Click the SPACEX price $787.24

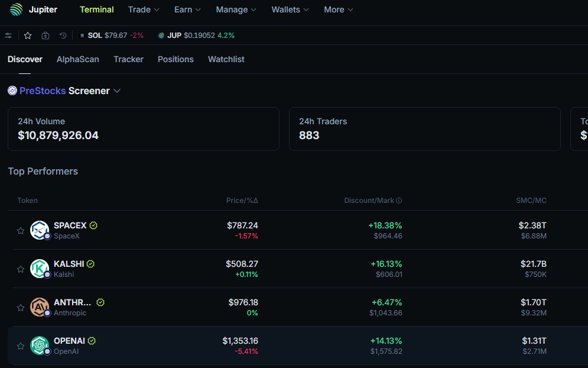(x=242, y=225)
